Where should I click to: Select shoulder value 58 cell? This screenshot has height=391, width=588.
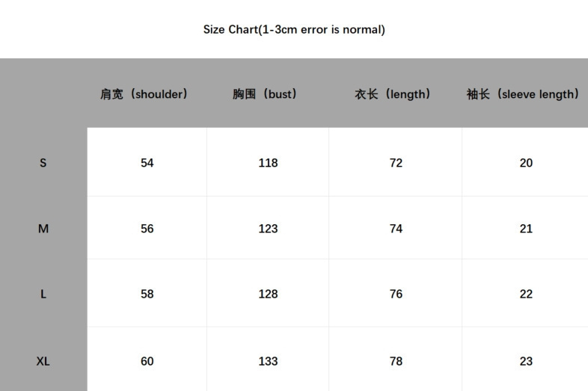(x=147, y=293)
